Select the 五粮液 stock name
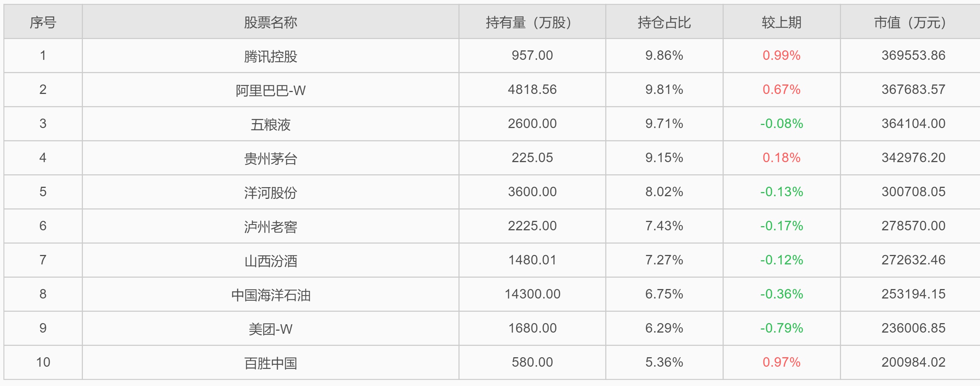 point(271,125)
